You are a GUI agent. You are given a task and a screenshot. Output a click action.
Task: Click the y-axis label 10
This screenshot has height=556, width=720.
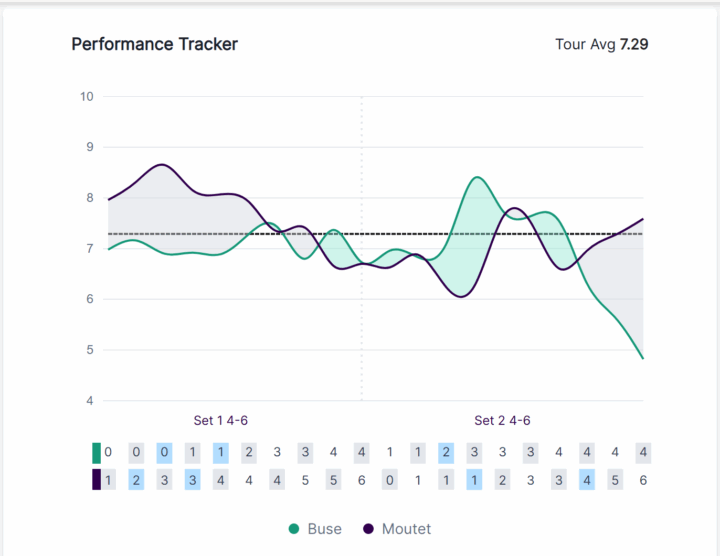click(87, 97)
